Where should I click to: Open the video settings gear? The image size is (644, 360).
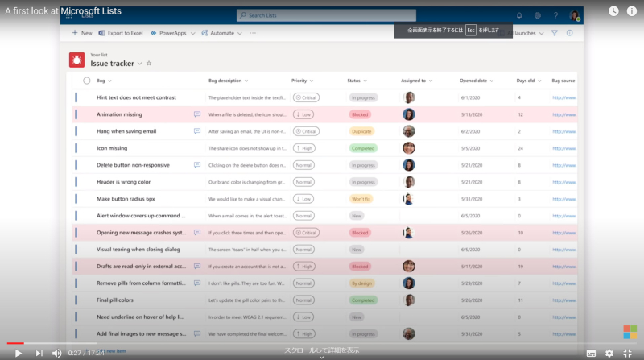click(609, 353)
